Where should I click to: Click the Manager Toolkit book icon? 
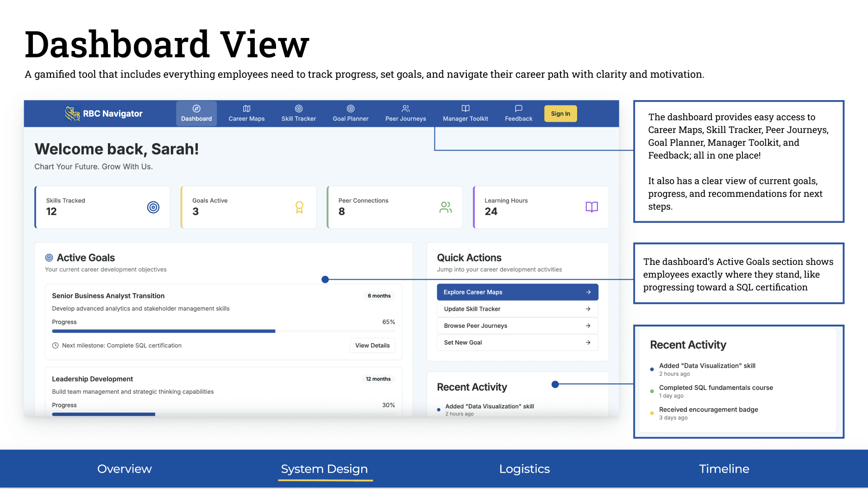(x=465, y=108)
